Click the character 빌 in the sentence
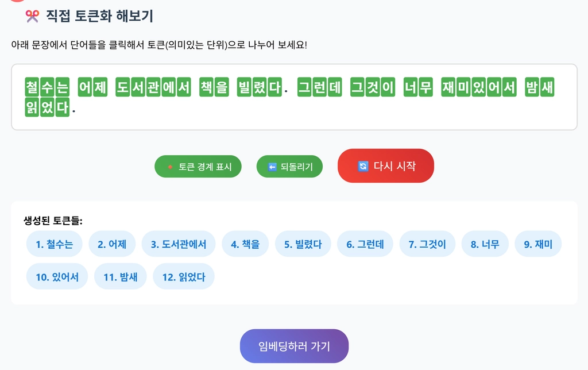 pos(244,87)
